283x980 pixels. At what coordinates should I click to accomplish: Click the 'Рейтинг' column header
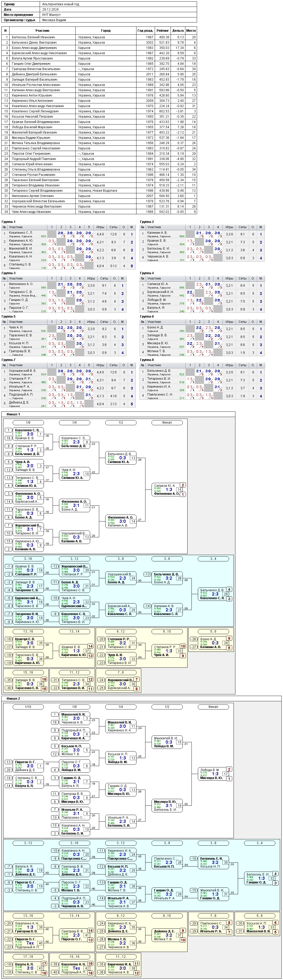163,30
